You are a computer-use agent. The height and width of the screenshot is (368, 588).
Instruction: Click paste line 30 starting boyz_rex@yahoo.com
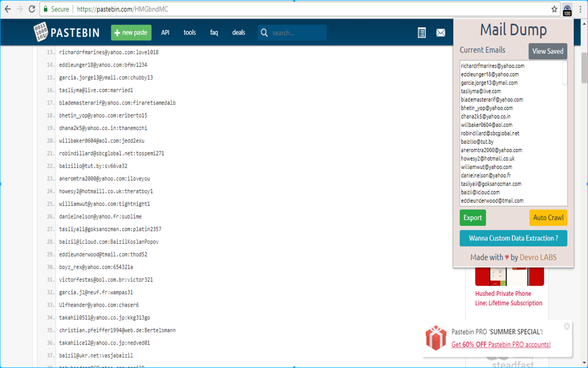[96, 267]
